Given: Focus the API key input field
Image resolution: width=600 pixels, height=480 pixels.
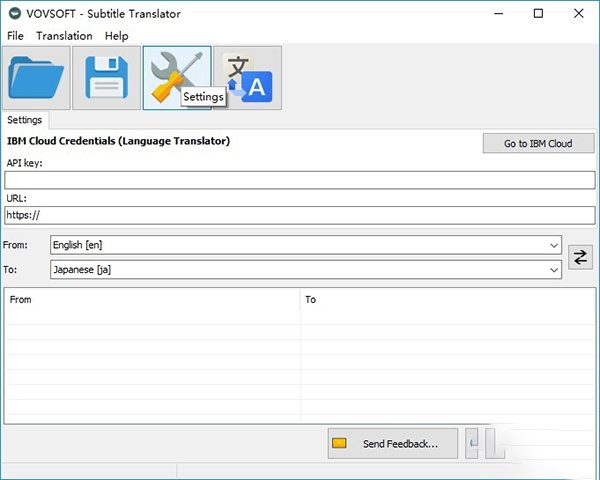Looking at the screenshot, I should (300, 180).
